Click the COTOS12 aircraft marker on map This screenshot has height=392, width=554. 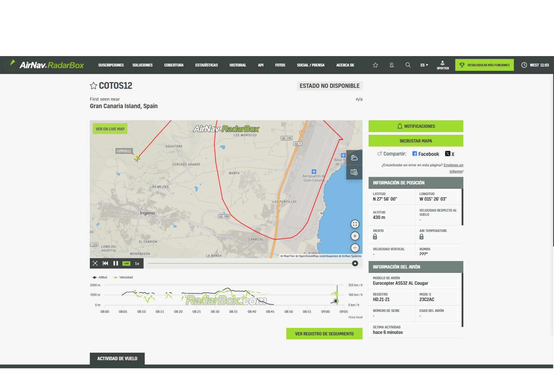tap(137, 159)
